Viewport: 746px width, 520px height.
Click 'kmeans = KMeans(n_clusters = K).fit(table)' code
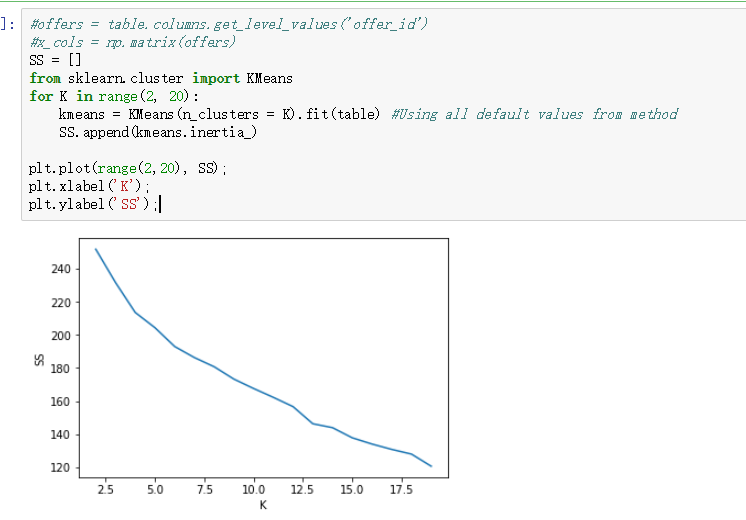(x=219, y=114)
